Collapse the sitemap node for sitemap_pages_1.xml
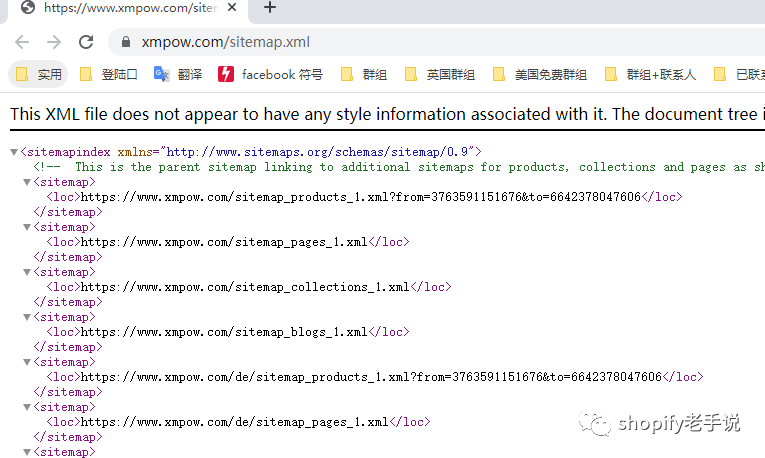The width and height of the screenshot is (765, 458). pyautogui.click(x=27, y=227)
